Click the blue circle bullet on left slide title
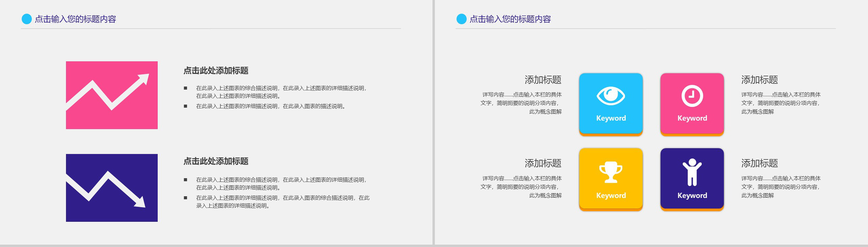 [27, 19]
